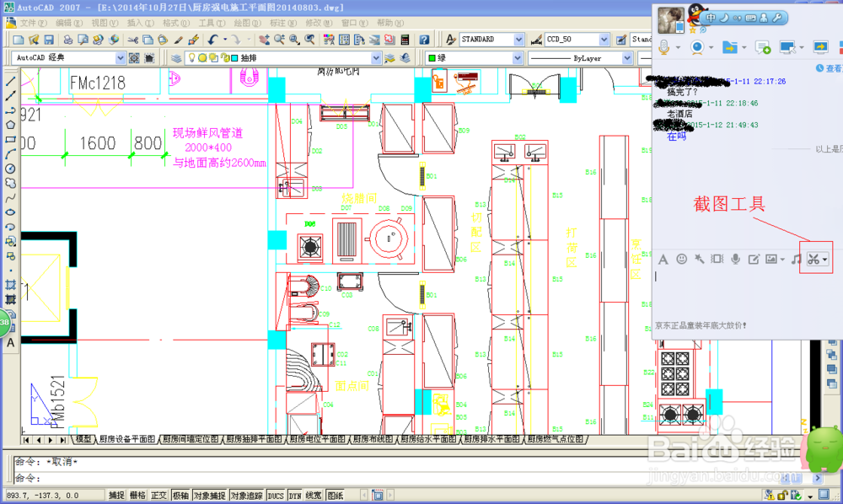The height and width of the screenshot is (504, 843).
Task: Click QQ send picture icon
Action: (x=771, y=259)
